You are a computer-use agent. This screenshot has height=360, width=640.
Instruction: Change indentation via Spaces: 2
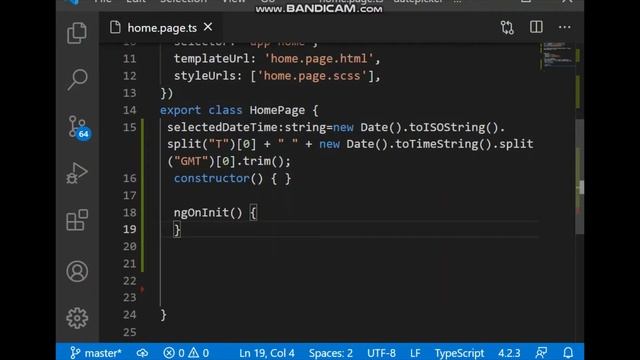331,353
